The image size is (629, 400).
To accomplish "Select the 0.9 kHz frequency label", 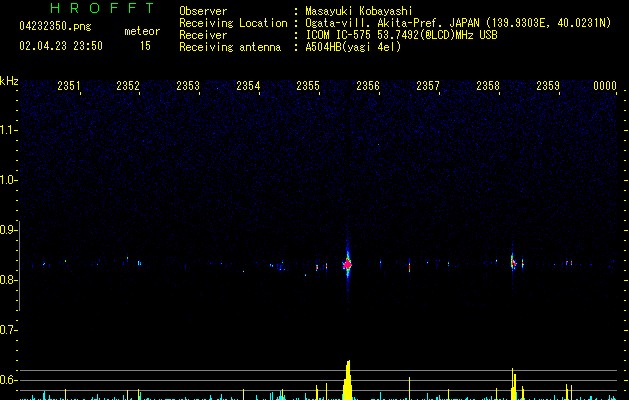I will point(8,230).
